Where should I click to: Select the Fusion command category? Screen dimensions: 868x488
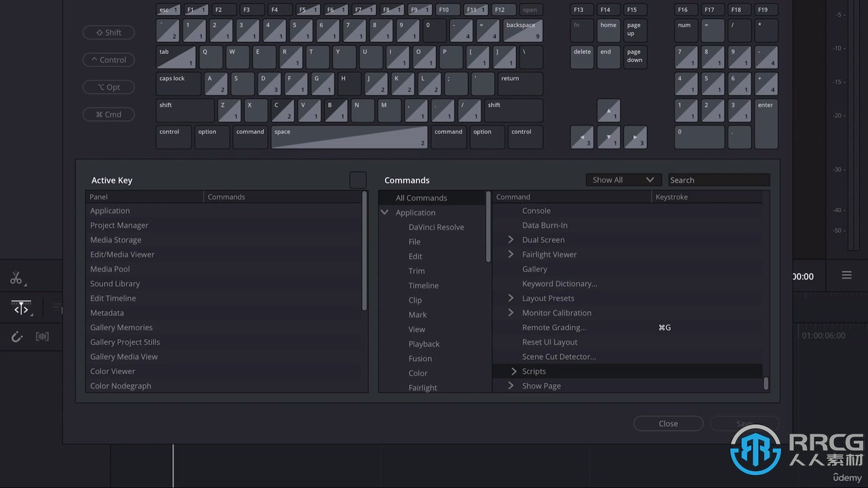coord(420,359)
